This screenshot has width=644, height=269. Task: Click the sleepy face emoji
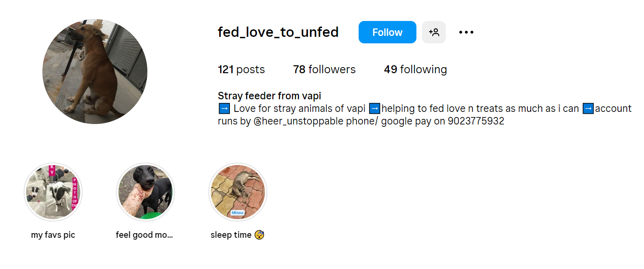(259, 235)
